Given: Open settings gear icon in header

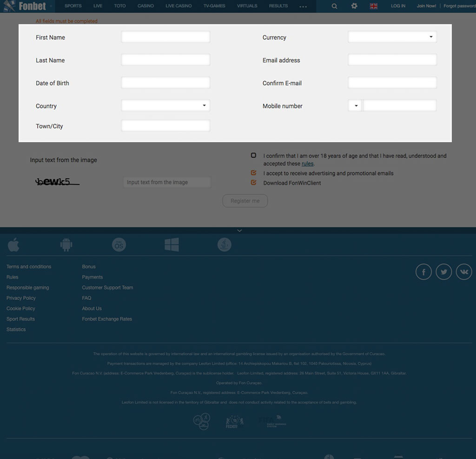Looking at the screenshot, I should click(354, 6).
